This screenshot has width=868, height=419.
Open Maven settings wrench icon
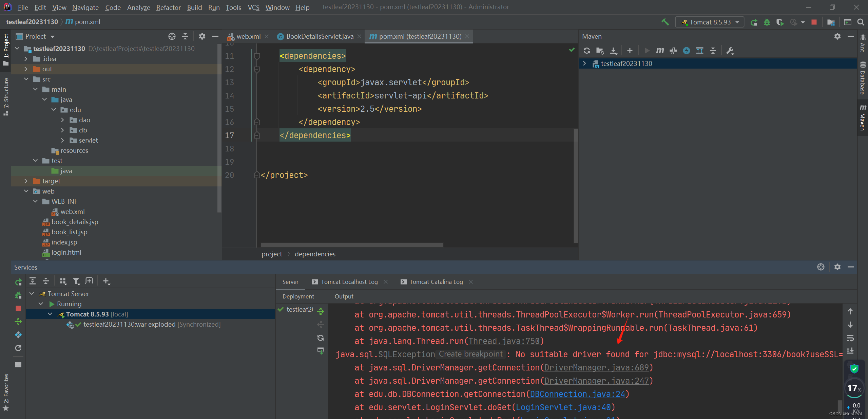pos(730,51)
